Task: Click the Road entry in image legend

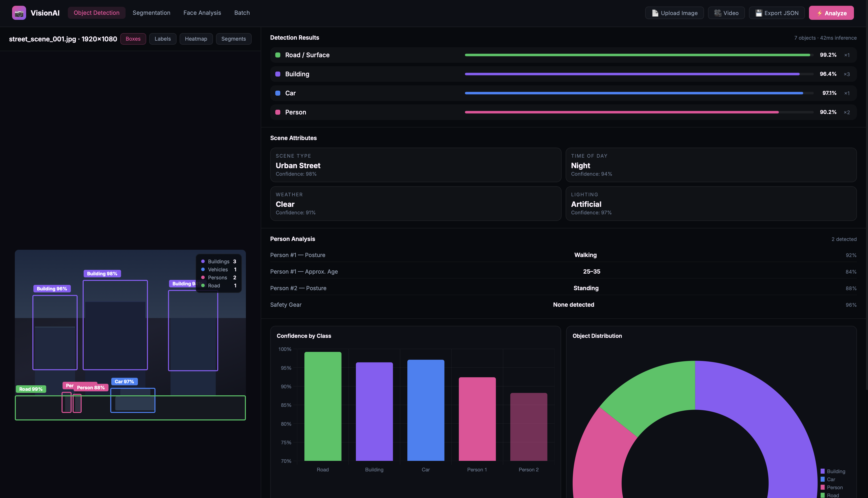Action: [219, 286]
